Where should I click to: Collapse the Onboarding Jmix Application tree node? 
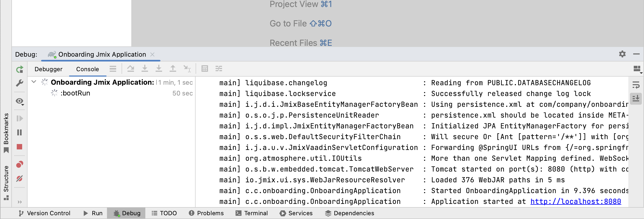(x=34, y=82)
